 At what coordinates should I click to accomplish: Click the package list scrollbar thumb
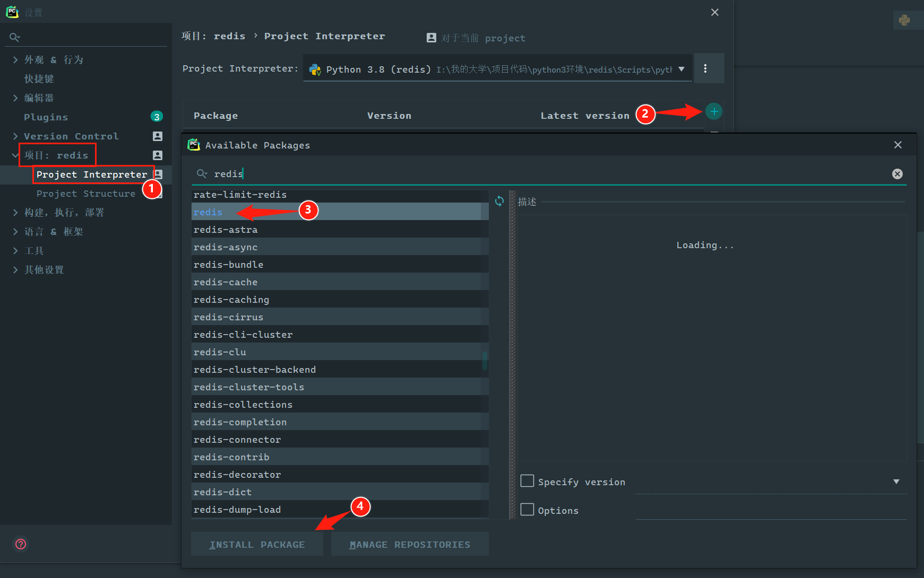pos(485,361)
